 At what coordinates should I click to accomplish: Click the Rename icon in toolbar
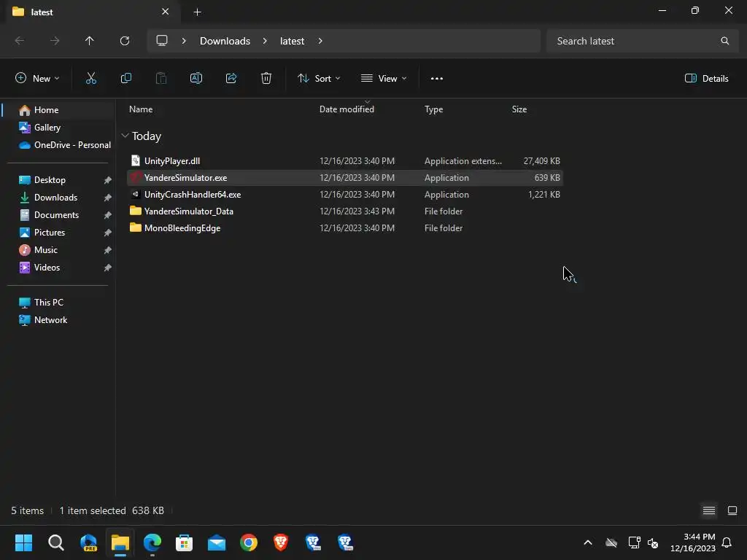196,79
